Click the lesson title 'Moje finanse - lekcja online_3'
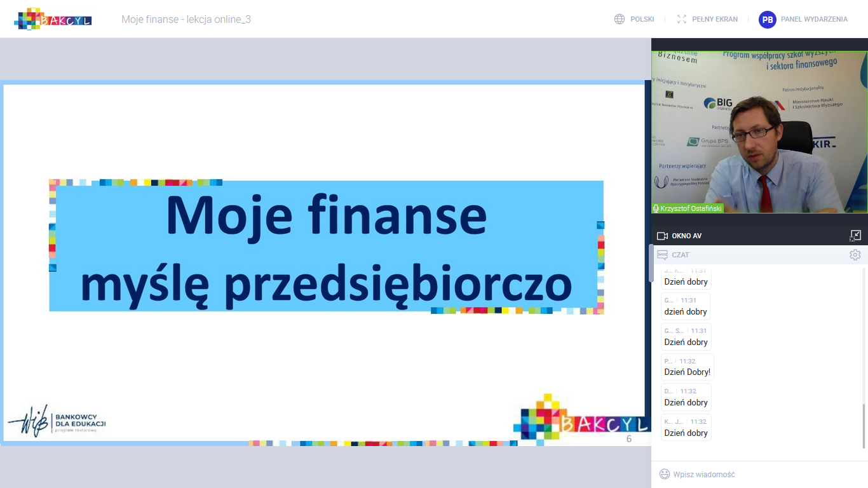This screenshot has height=488, width=868. coord(186,19)
